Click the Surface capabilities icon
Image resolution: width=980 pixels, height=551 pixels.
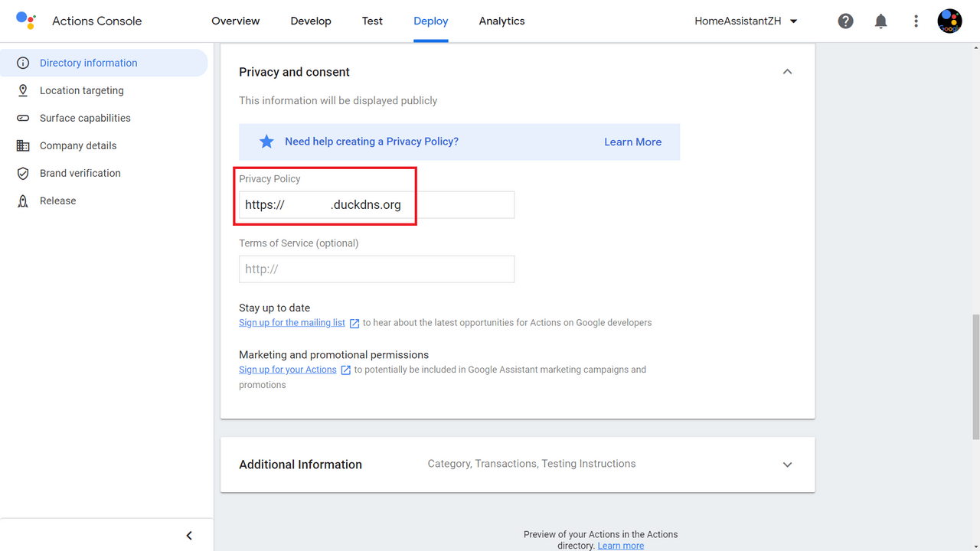point(23,118)
